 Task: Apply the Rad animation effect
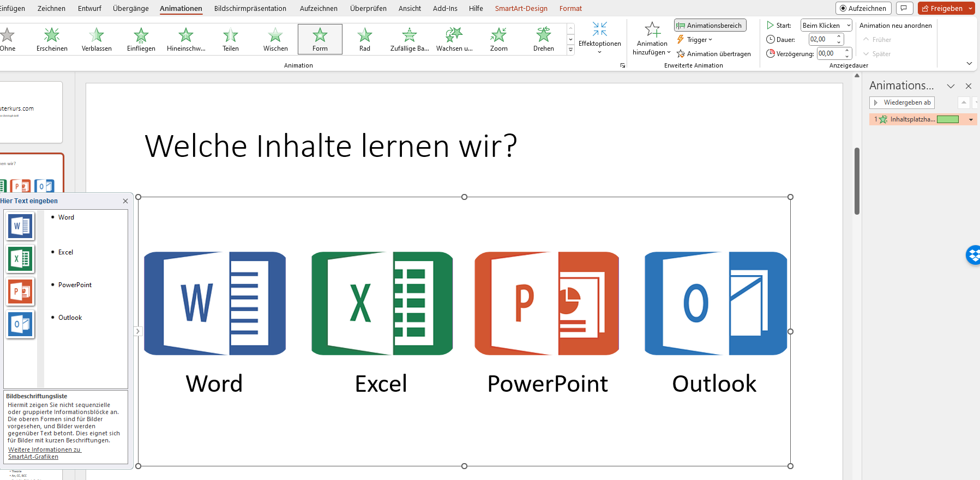coord(365,39)
